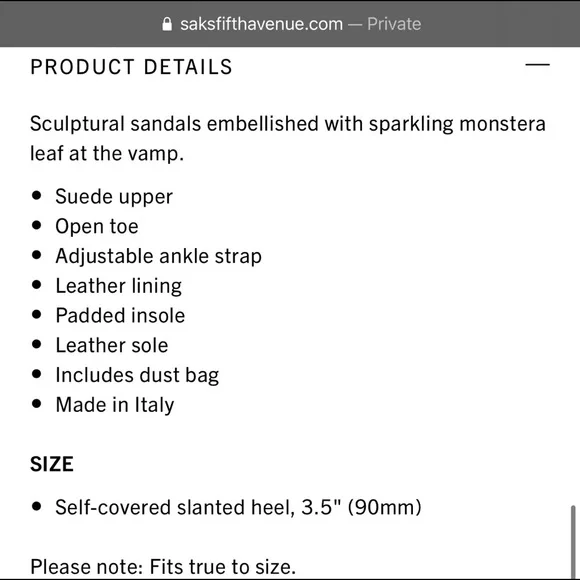Viewport: 580px width, 580px height.
Task: Click the SIZE subheading
Action: pos(52,464)
